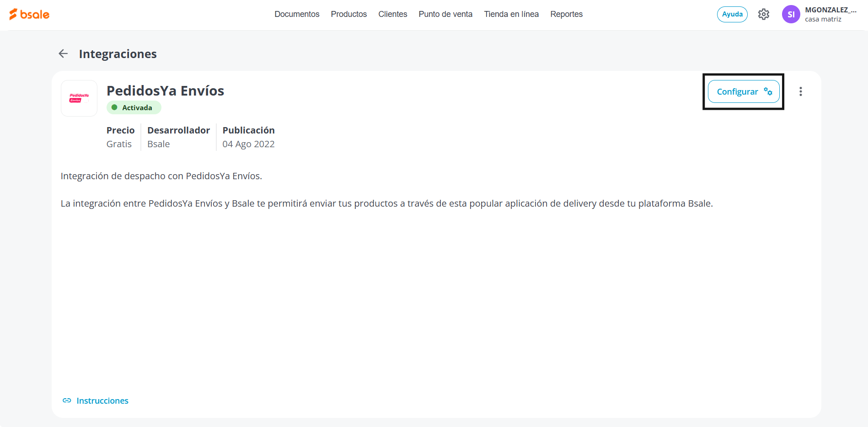Screen dimensions: 868x427
Task: Open the Instrucciones link
Action: pyautogui.click(x=96, y=400)
